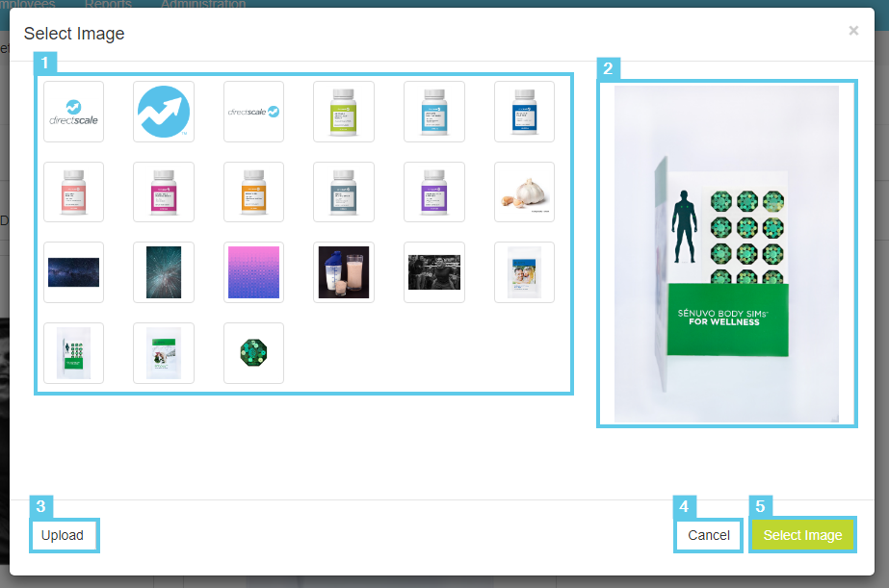Viewport: 889px width, 588px height.
Task: Click the large Sénuvo Body SIMs preview
Action: (726, 254)
